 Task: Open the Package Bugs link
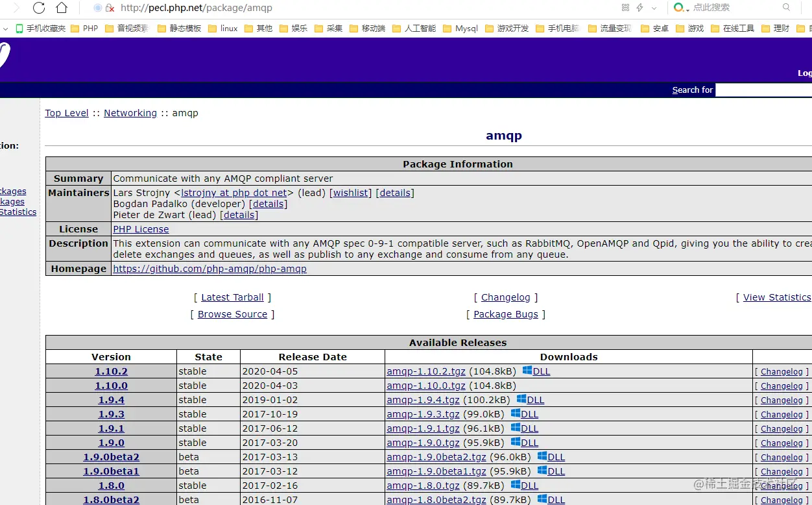tap(506, 314)
